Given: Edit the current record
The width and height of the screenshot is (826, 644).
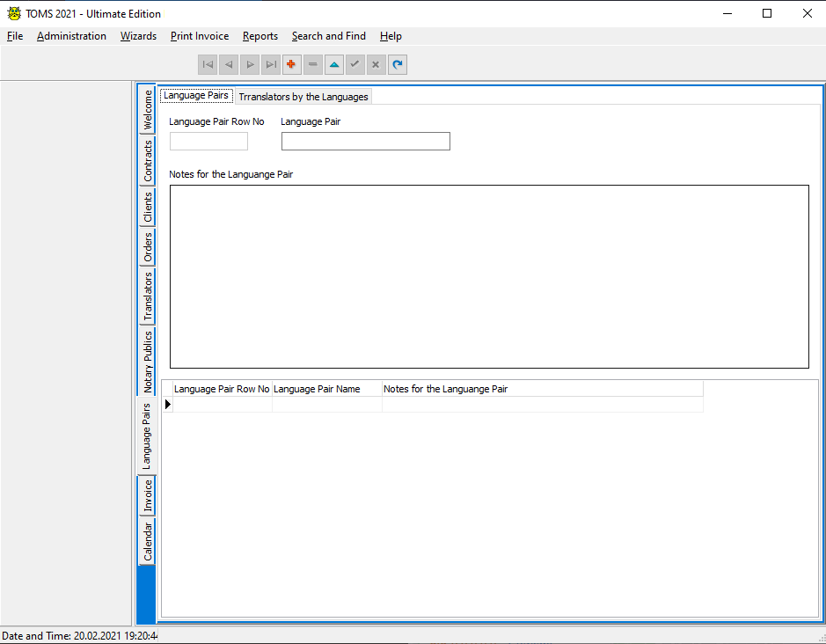Looking at the screenshot, I should pos(333,63).
